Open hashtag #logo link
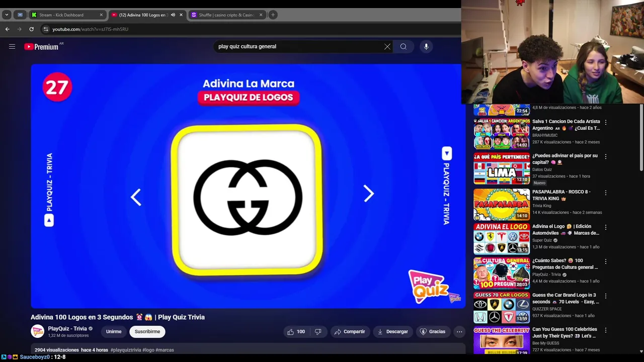Screen dimensions: 644x362 [148, 350]
